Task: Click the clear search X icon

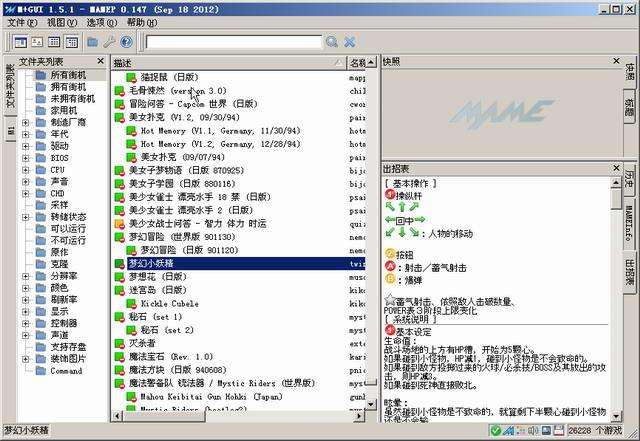Action: pos(350,42)
